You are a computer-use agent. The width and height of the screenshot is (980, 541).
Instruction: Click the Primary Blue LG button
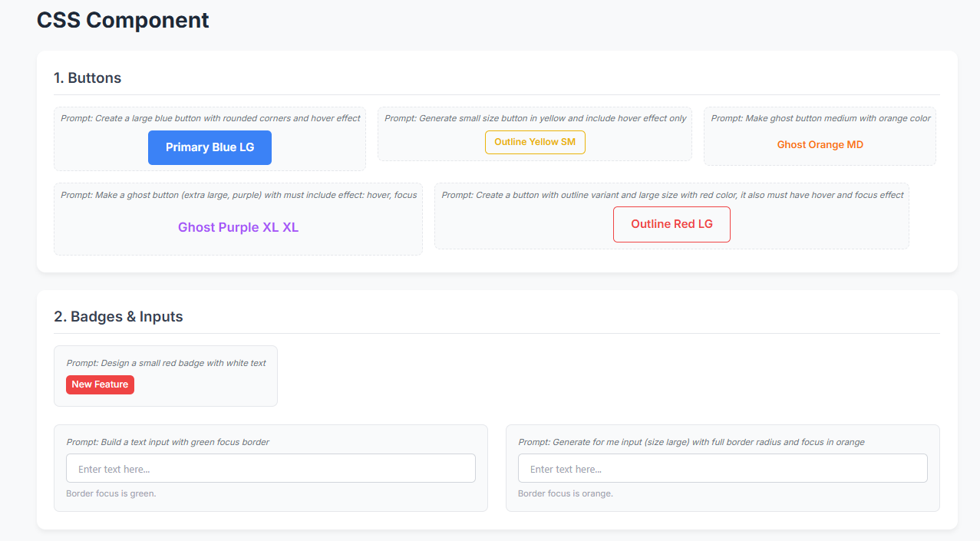click(x=210, y=147)
